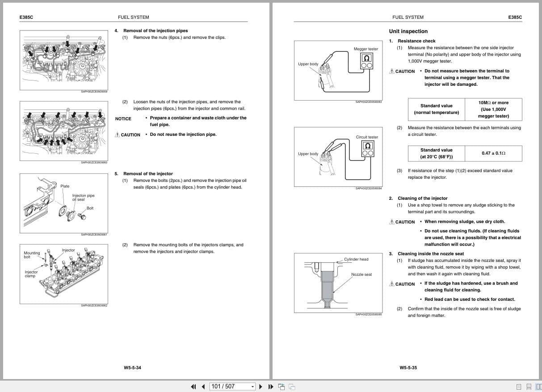
Task: Click the 'Resistance check' heading
Action: (416, 41)
